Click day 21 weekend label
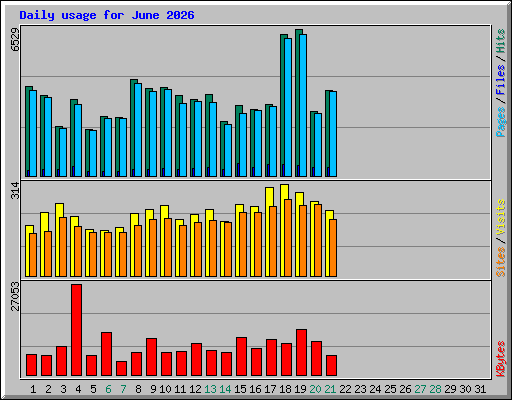 [x=330, y=389]
